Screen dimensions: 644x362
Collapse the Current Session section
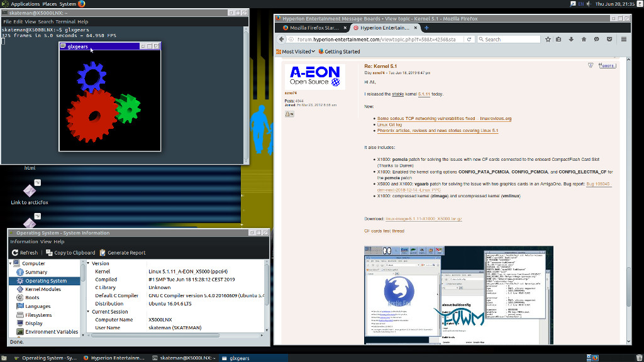tap(88, 312)
